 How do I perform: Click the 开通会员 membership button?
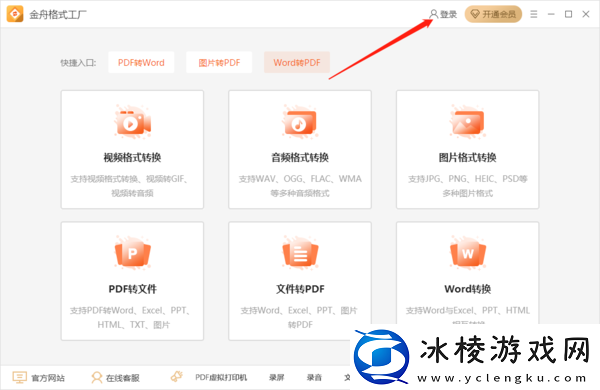(x=493, y=14)
